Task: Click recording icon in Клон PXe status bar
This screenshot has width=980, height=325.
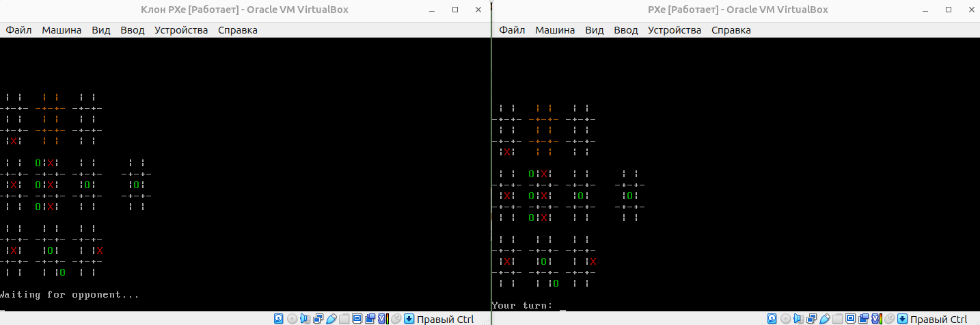Action: [x=370, y=319]
